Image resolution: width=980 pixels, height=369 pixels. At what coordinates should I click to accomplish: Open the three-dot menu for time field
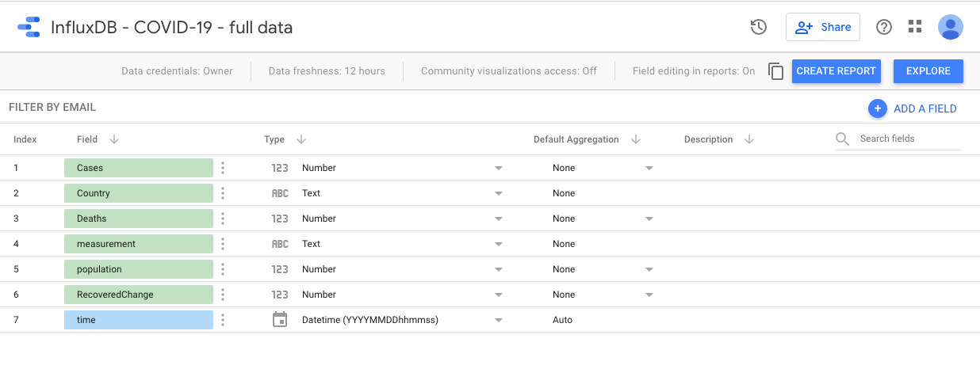[223, 320]
